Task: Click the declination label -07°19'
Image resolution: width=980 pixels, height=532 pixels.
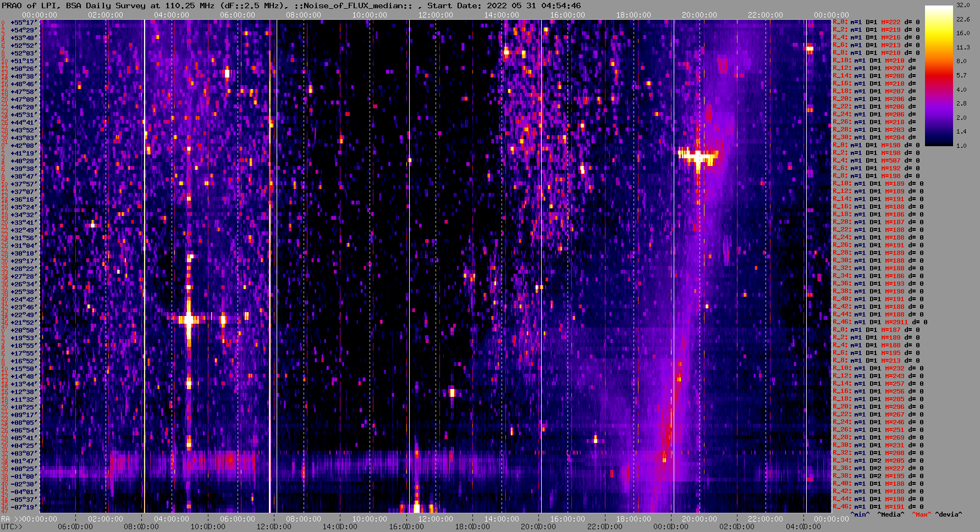Action: point(24,507)
